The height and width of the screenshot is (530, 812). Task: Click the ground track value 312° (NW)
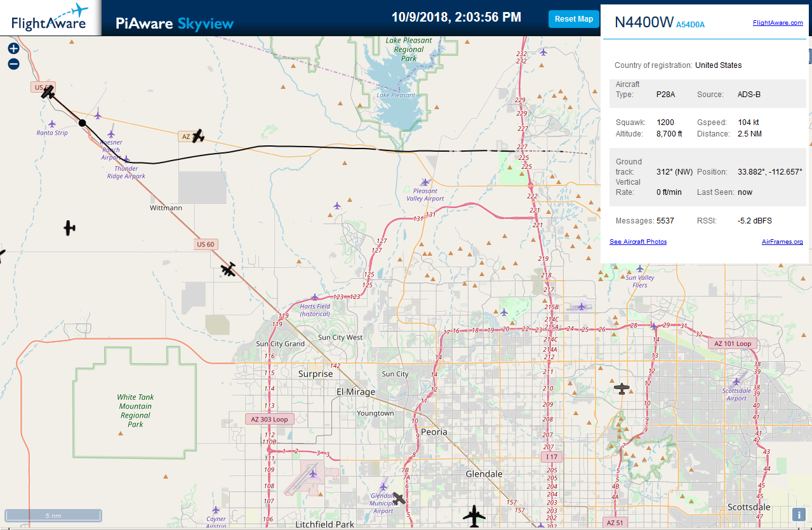(x=675, y=172)
